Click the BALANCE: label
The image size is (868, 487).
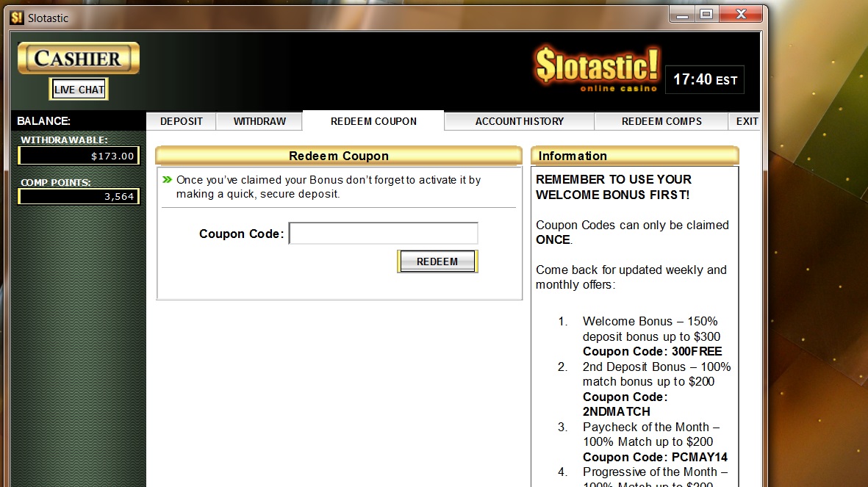click(44, 120)
